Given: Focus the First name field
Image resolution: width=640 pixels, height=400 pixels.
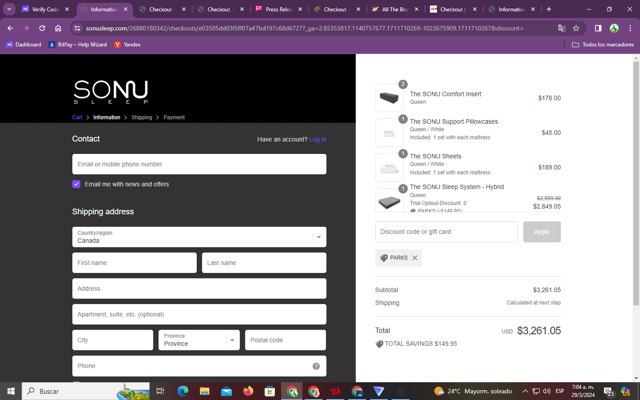Looking at the screenshot, I should pos(134,263).
